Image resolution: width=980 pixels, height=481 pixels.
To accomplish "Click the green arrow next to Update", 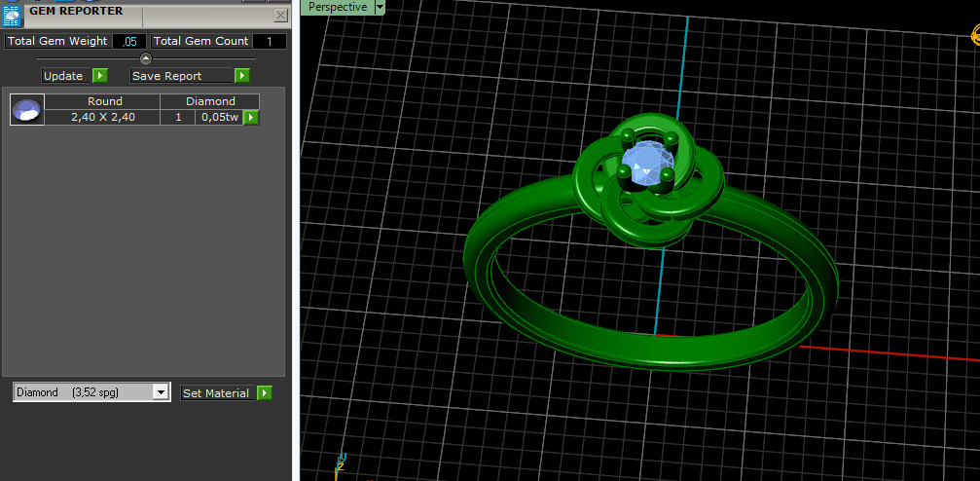I will pos(100,76).
